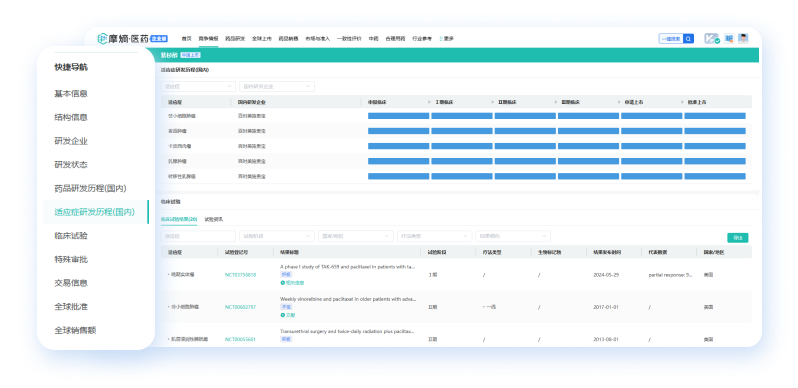
Task: Open trial link NCT00602797
Action: click(240, 308)
